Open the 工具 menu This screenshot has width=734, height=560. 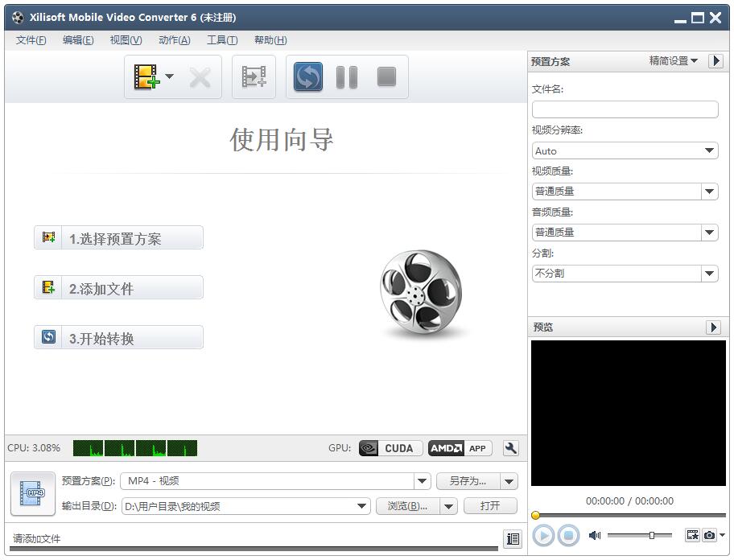[x=222, y=40]
